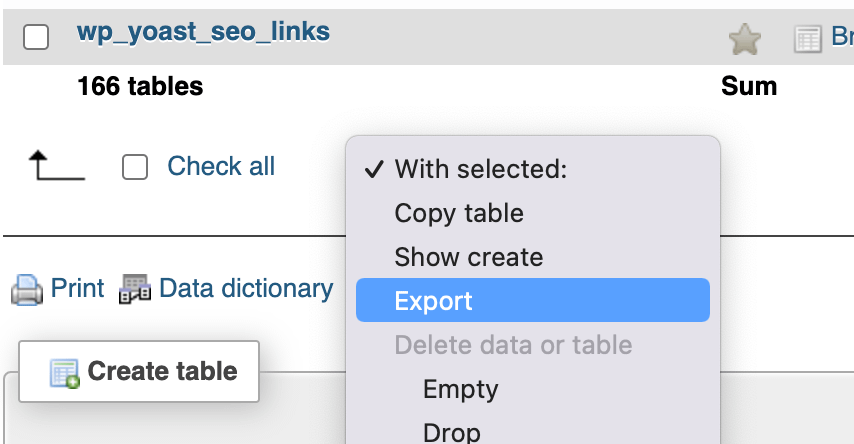
Task: Click the '166 tables' summary text
Action: [140, 87]
